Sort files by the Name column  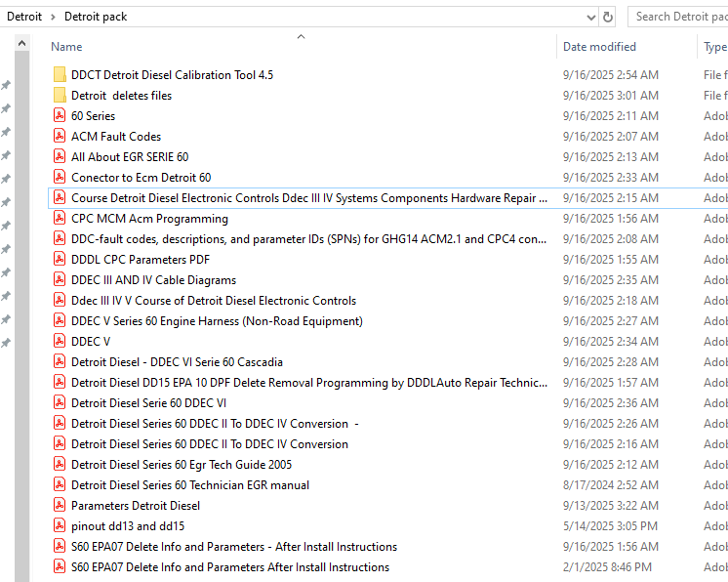[66, 47]
